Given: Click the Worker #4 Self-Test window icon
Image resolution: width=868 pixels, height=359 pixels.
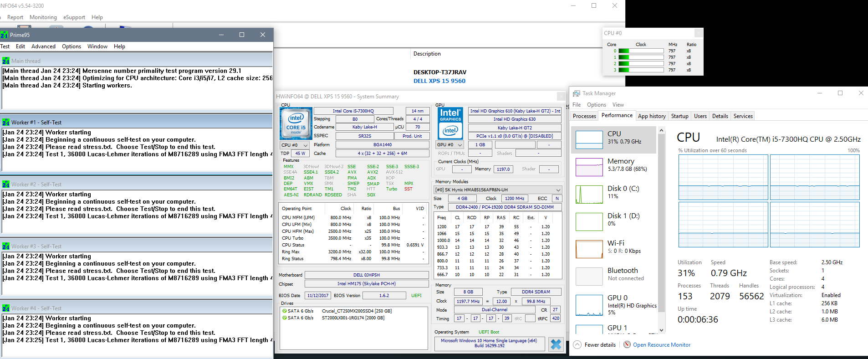Looking at the screenshot, I should [x=6, y=308].
